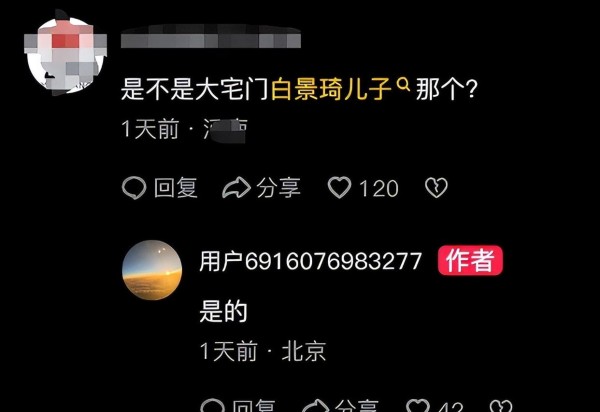This screenshot has width=600, height=412.
Task: Dislike first comment with broken heart icon
Action: click(x=436, y=187)
